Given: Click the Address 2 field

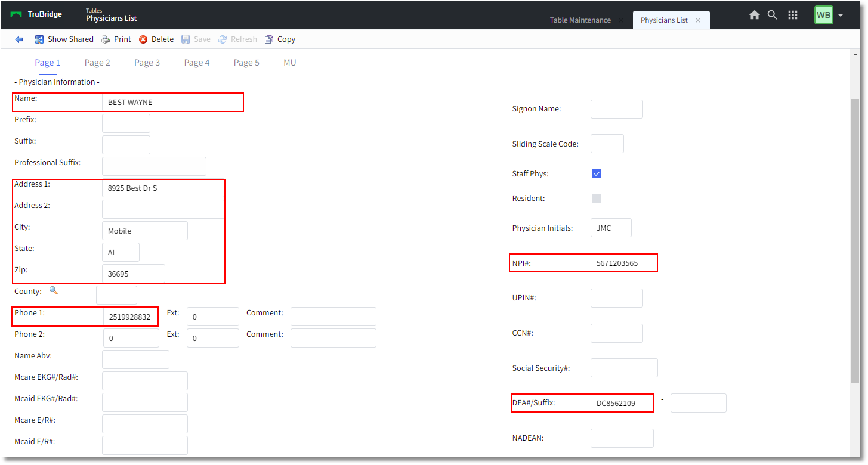Looking at the screenshot, I should [163, 209].
